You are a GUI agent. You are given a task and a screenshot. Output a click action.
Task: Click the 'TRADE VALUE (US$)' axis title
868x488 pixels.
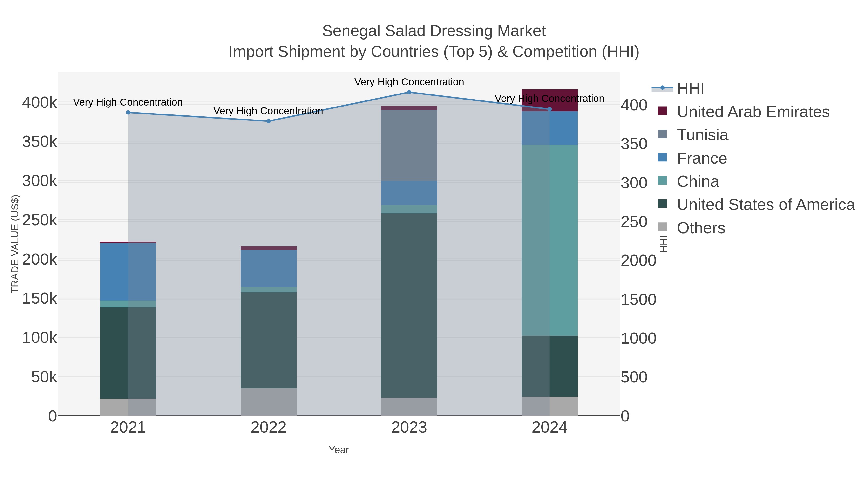click(15, 244)
